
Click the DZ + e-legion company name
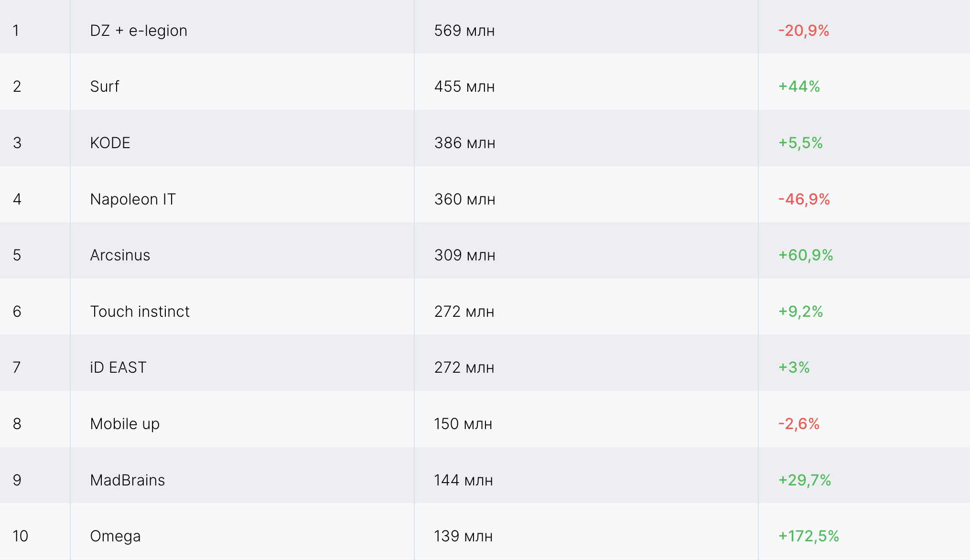(x=139, y=31)
